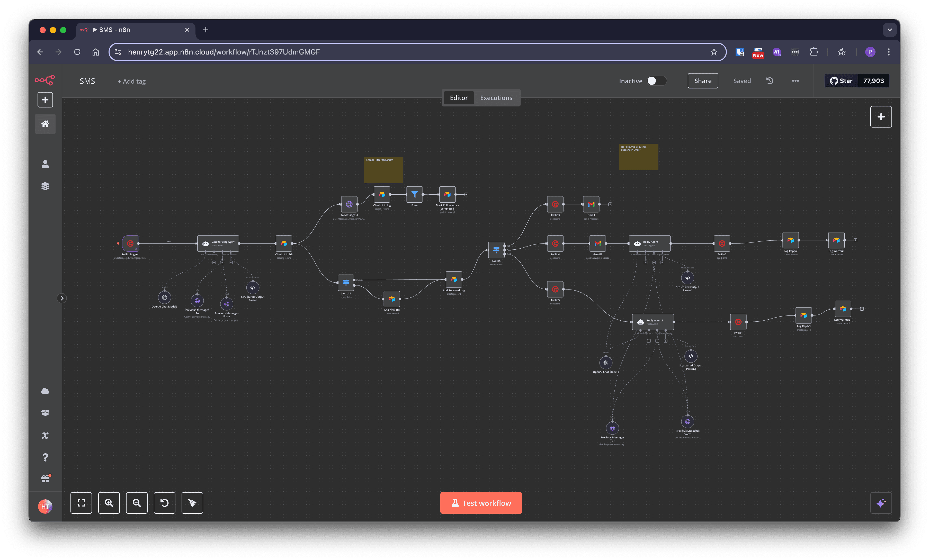Open the home icon in the sidebar
The height and width of the screenshot is (560, 929).
click(x=45, y=124)
